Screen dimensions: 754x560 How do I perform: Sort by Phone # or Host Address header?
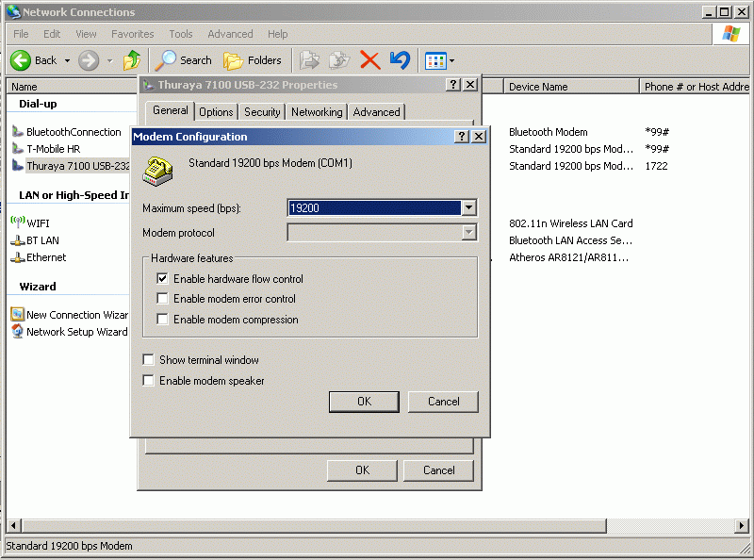pyautogui.click(x=695, y=87)
